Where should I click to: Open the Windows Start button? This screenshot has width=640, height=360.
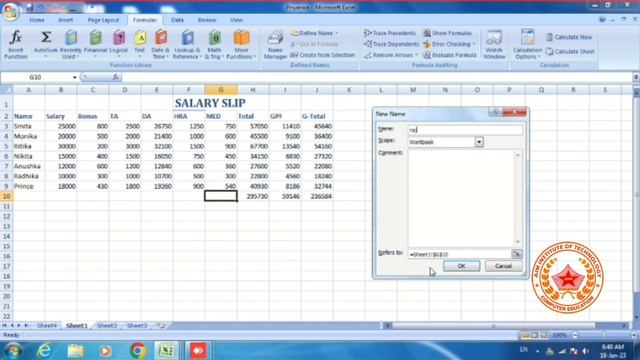pos(13,351)
